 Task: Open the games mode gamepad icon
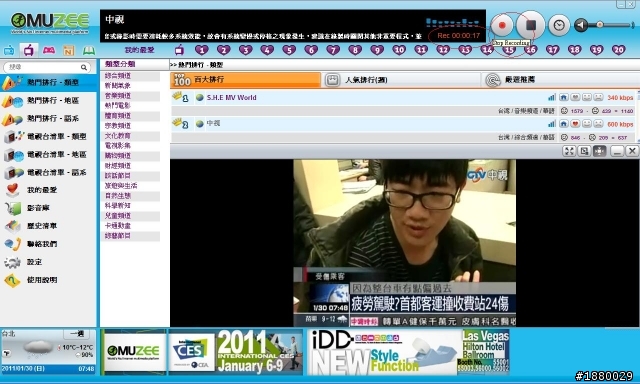point(49,51)
